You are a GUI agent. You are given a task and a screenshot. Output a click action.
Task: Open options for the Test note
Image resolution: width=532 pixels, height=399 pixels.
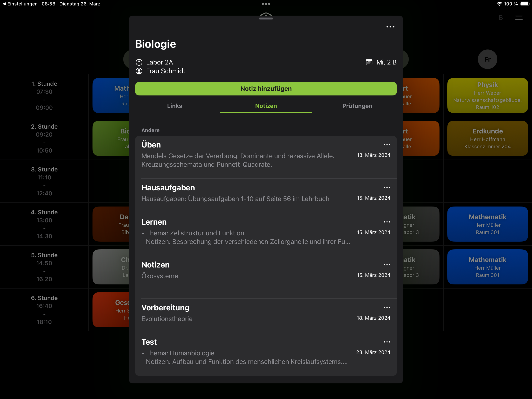(387, 342)
